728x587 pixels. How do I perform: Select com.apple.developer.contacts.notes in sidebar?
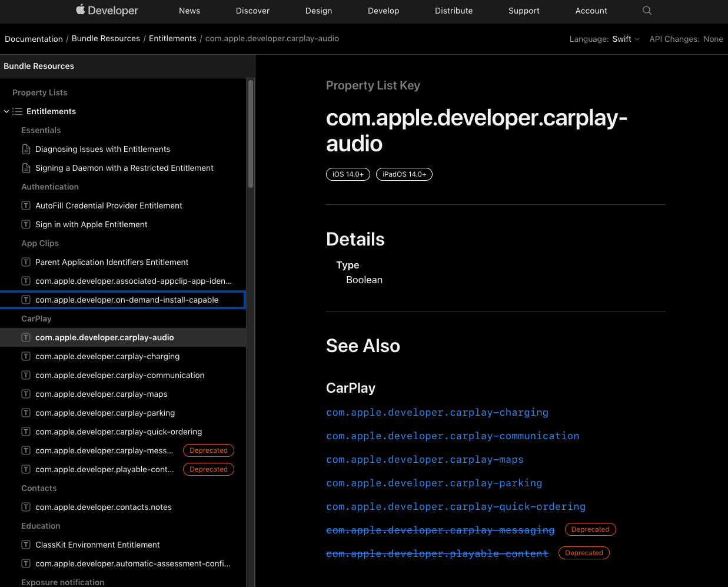(104, 507)
